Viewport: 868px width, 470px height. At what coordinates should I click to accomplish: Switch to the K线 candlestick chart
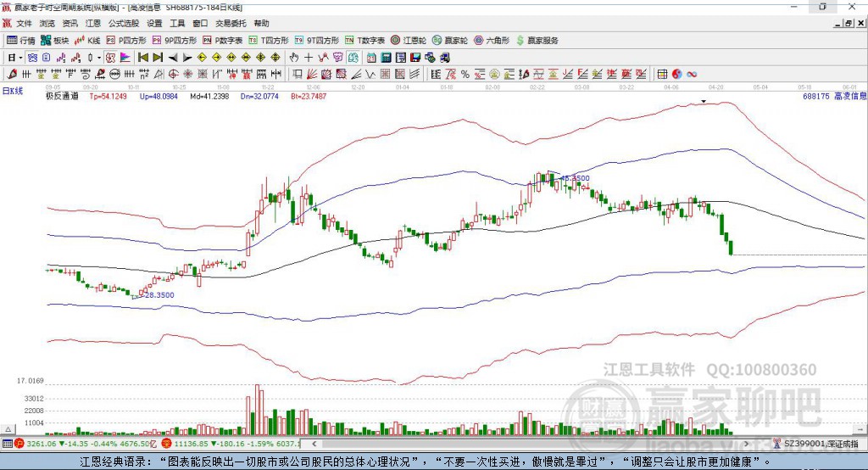(87, 41)
